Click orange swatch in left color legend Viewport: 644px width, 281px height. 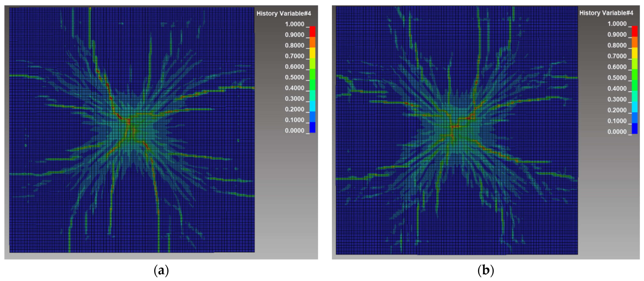pyautogui.click(x=312, y=42)
